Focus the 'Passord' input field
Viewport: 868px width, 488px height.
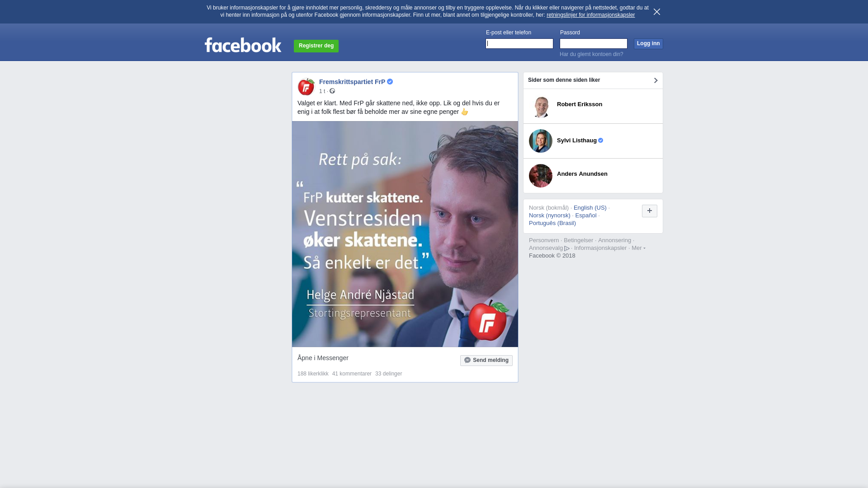[594, 43]
